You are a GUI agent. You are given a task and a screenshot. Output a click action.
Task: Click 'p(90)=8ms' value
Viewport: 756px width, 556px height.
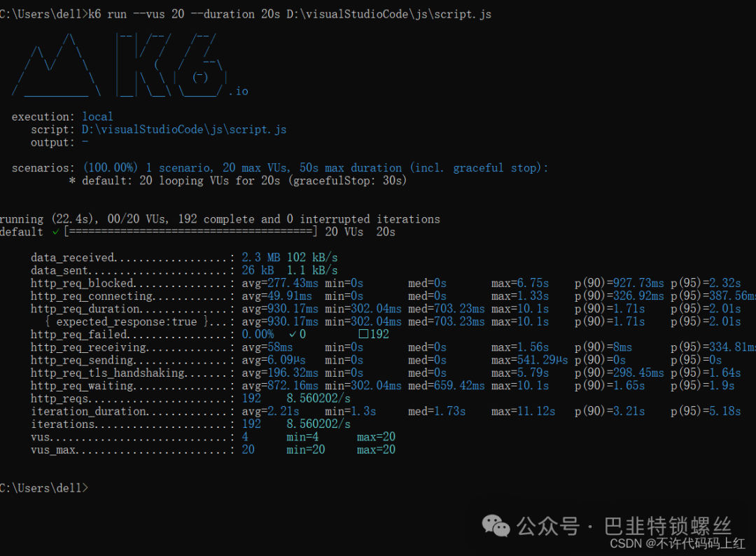[603, 347]
